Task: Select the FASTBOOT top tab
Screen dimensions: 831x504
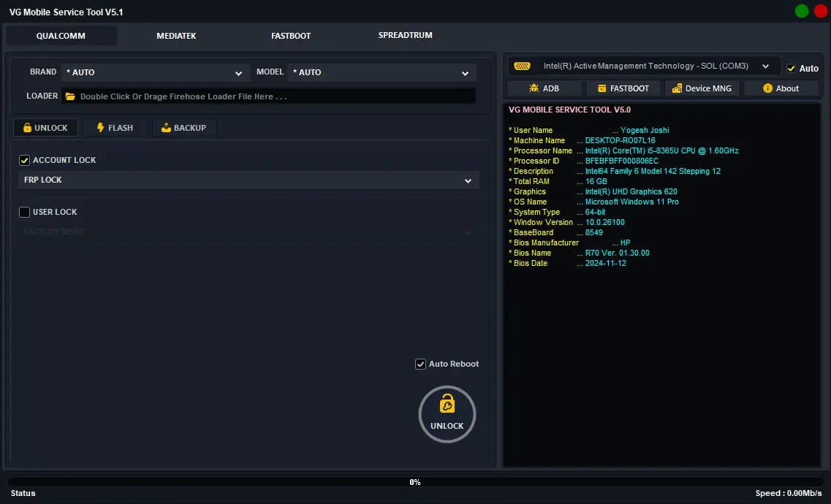Action: click(x=290, y=36)
